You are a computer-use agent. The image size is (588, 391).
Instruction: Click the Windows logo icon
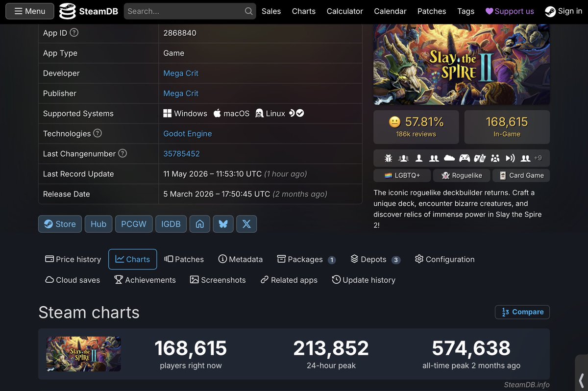point(168,113)
